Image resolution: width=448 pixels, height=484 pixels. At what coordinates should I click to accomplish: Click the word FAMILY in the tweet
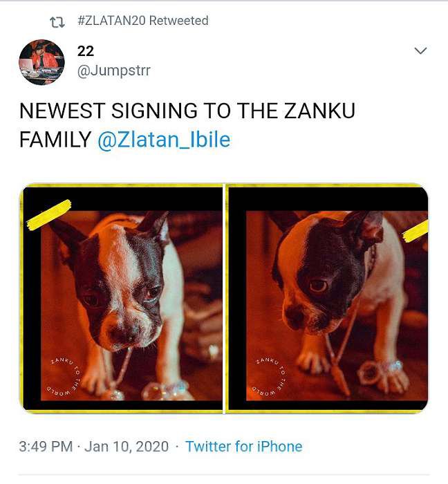[55, 140]
